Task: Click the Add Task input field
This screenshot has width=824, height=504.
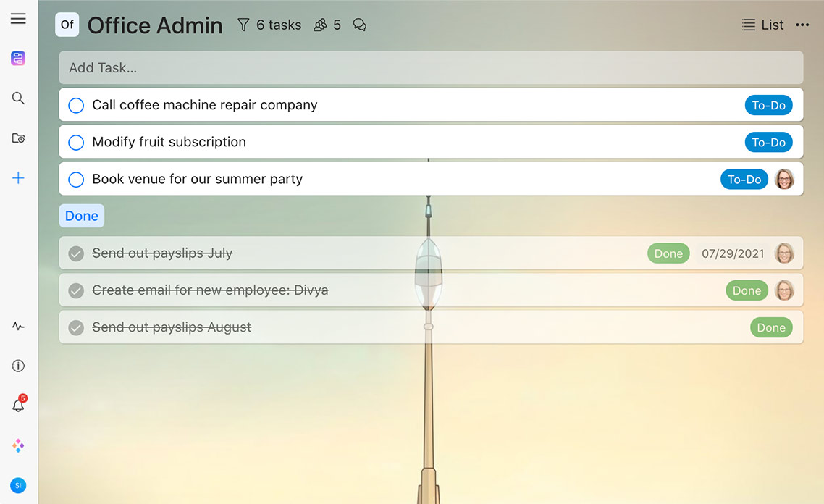Action: point(431,68)
